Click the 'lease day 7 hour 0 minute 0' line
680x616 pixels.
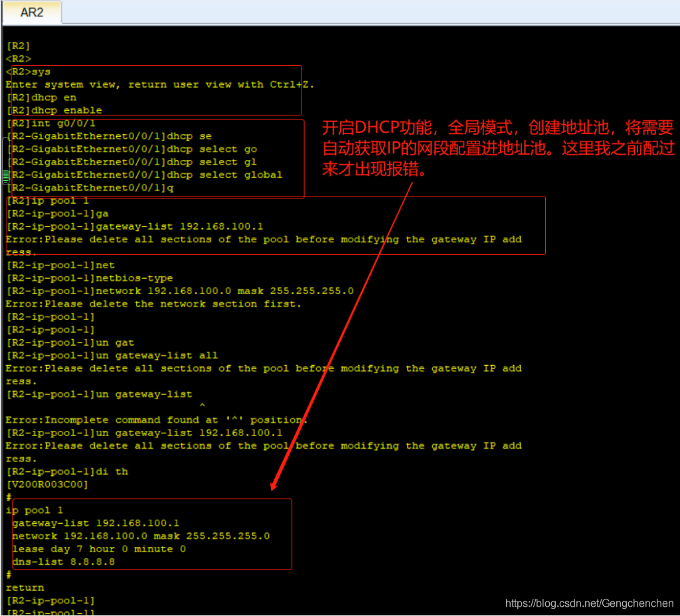point(100,549)
